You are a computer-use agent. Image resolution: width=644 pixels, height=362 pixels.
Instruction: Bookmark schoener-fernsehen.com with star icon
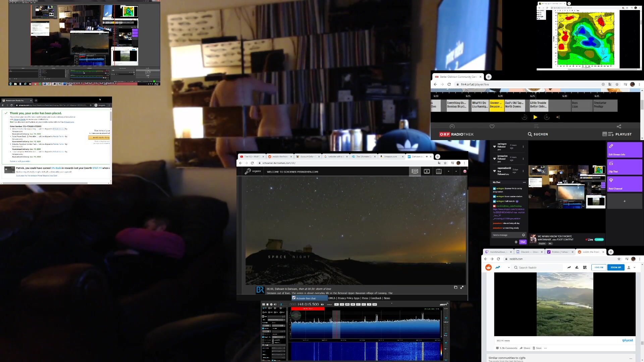tap(445, 163)
